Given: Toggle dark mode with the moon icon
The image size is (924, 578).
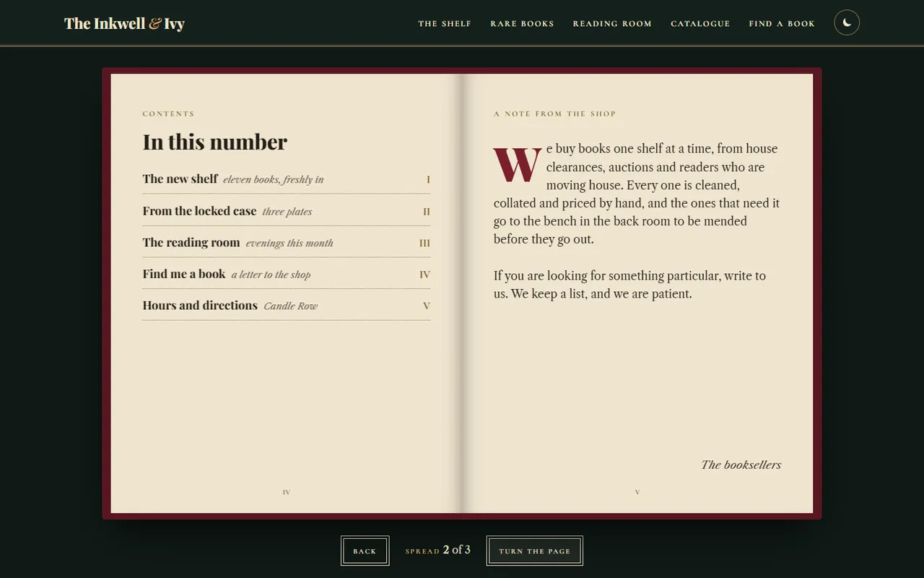Looking at the screenshot, I should coord(847,23).
